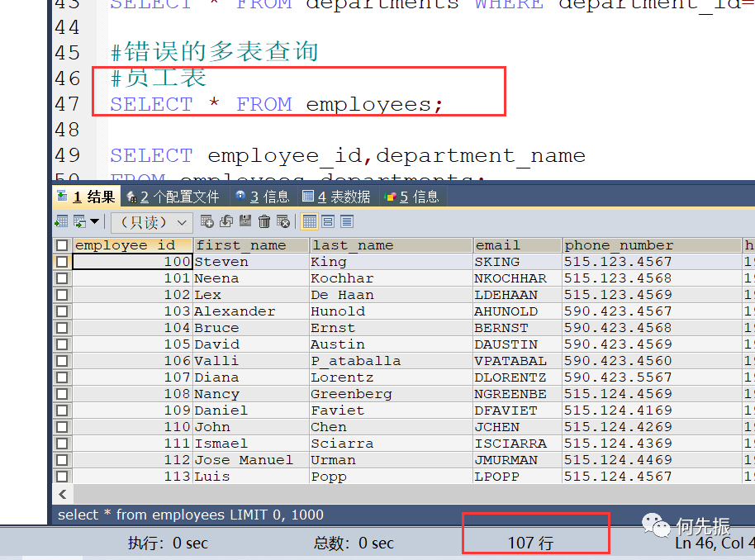Check the row checkbox for Ismael Sciarra
Viewport: 755px width, 560px height.
[62, 443]
